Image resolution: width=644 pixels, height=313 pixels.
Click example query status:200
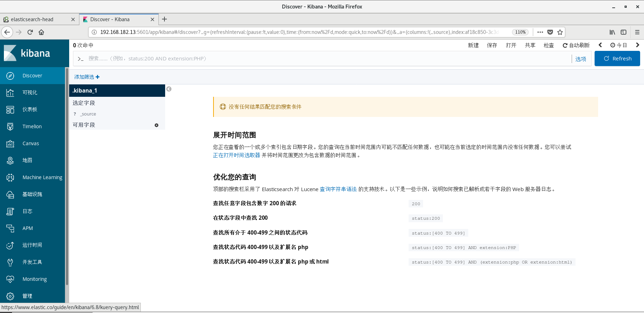pyautogui.click(x=426, y=218)
